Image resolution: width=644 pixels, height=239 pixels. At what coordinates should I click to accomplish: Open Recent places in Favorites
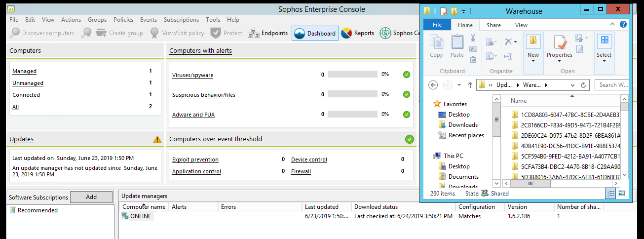click(x=466, y=135)
